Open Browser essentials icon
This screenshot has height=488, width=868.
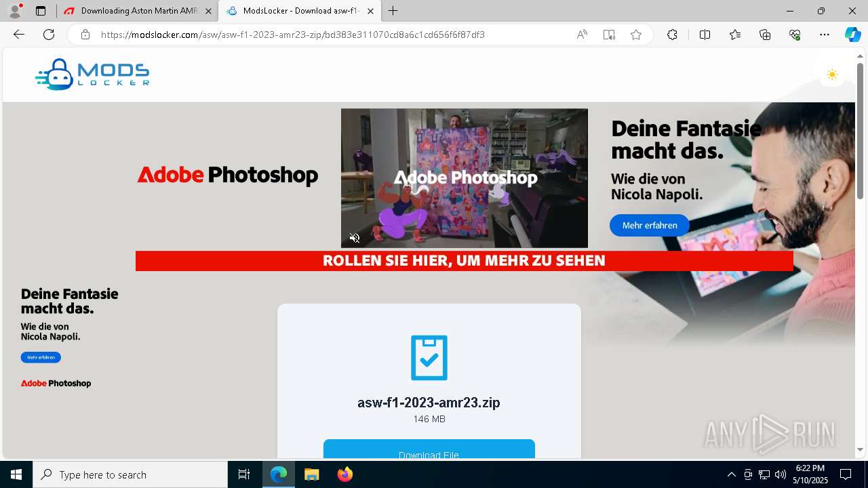795,35
